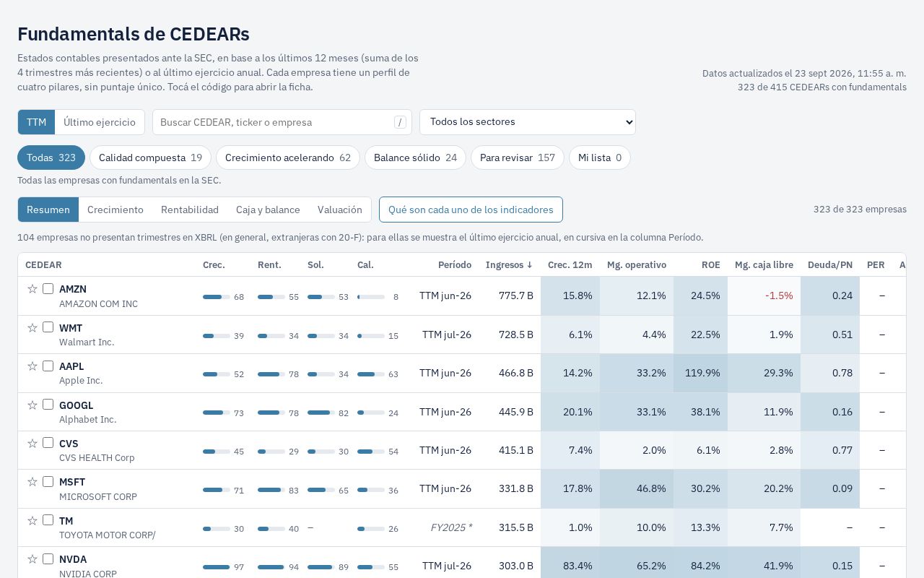The width and height of the screenshot is (924, 578).
Task: Switch to Caja y balance tab
Action: pos(268,210)
